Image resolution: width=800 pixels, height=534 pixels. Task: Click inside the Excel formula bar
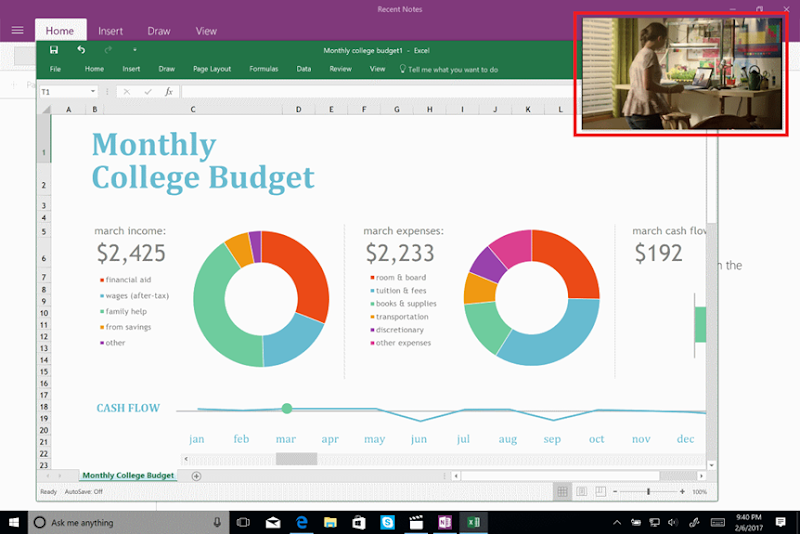(378, 92)
